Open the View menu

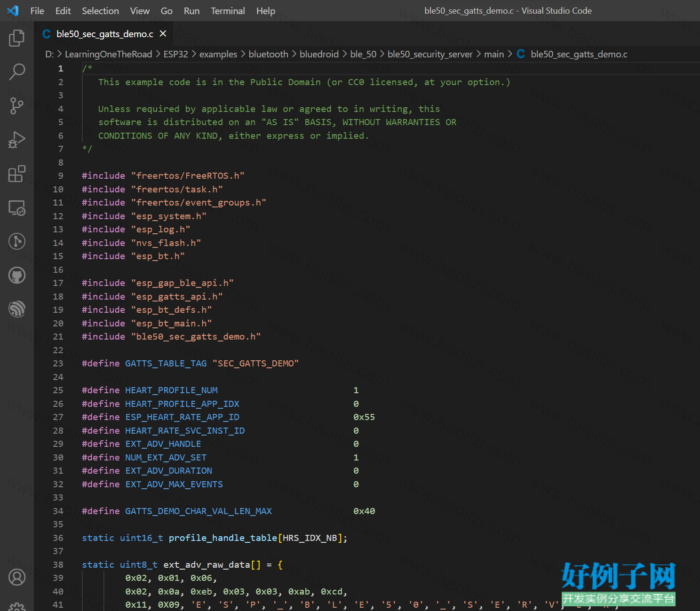point(140,11)
